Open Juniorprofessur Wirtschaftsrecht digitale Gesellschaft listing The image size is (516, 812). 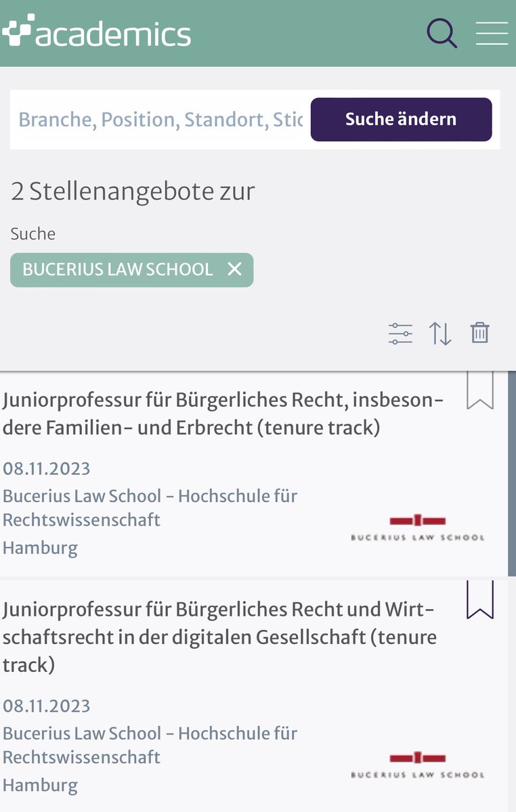219,637
